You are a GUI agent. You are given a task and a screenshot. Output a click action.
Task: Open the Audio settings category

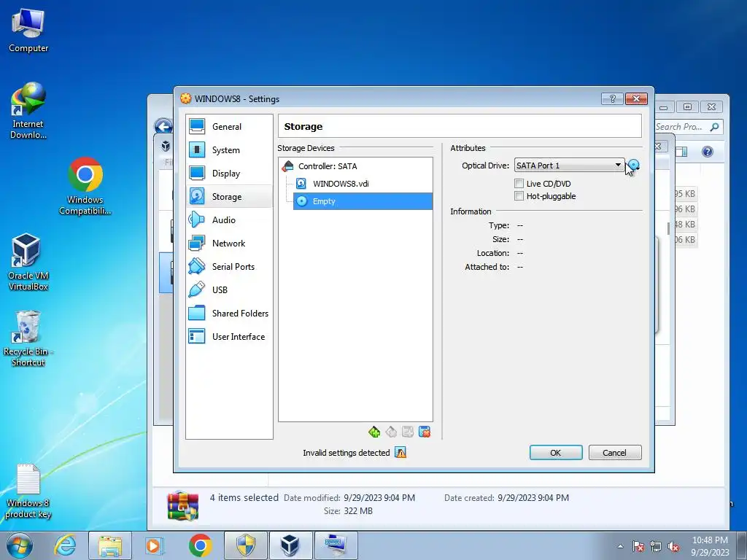coord(228,220)
